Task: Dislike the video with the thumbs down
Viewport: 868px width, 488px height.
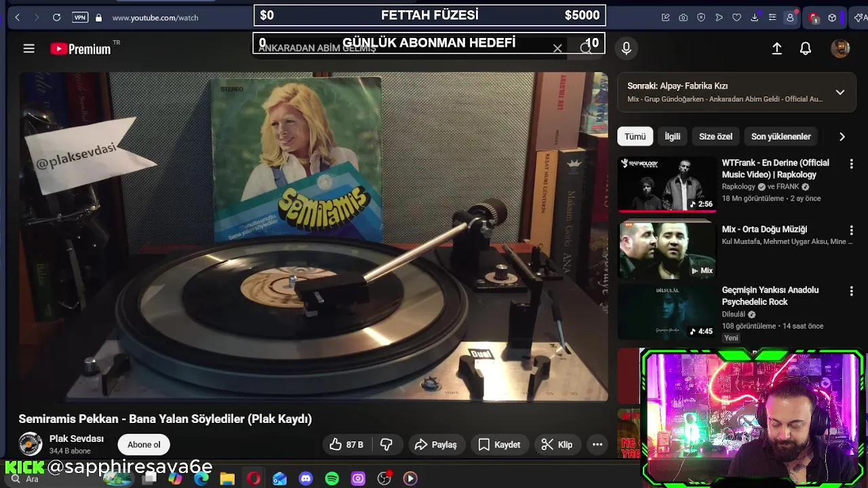Action: [387, 445]
